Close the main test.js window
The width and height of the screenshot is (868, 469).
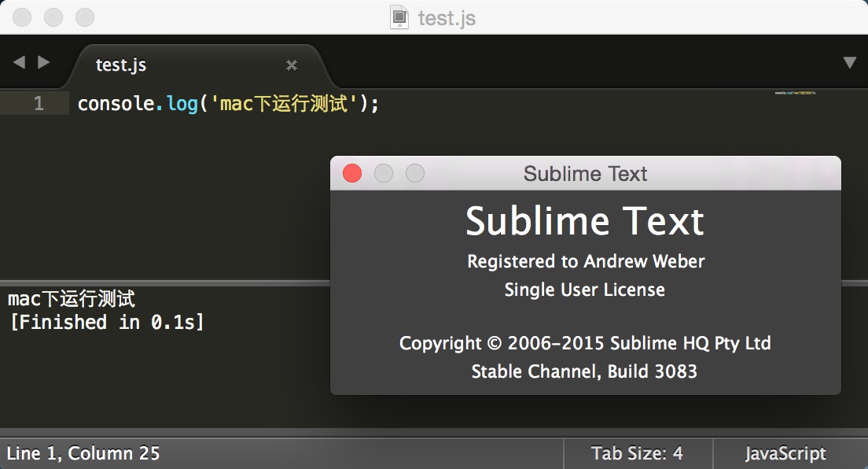pyautogui.click(x=22, y=17)
